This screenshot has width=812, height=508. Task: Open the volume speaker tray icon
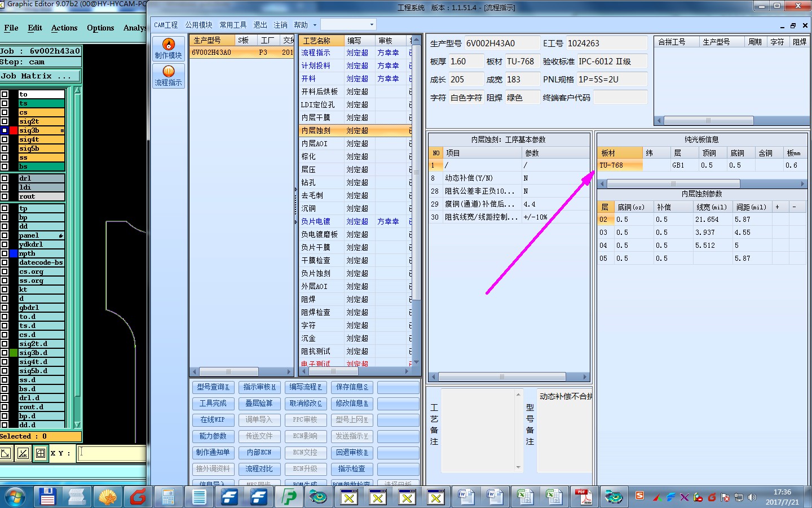752,497
